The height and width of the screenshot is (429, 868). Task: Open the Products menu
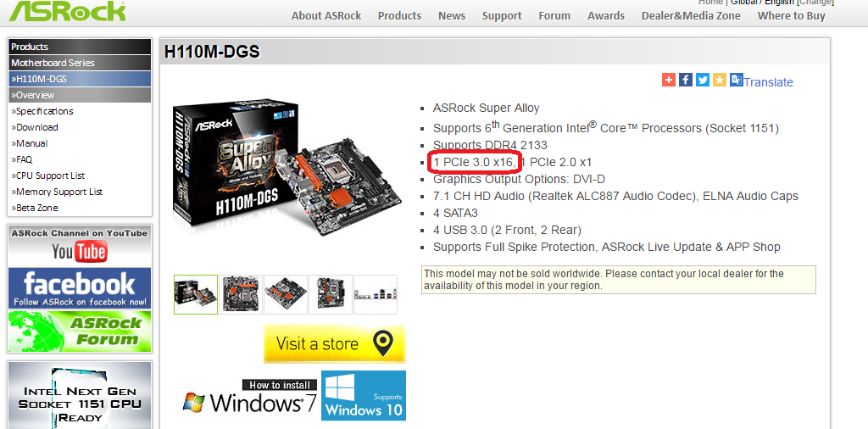pos(399,15)
